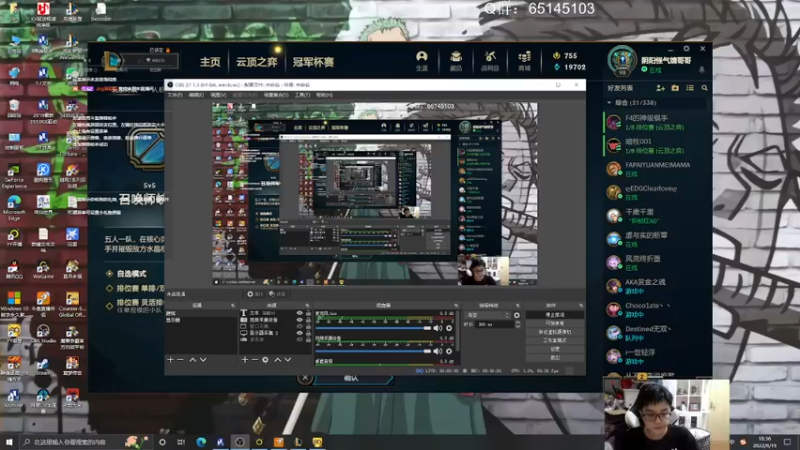Click start recording button in OBS controls

[x=555, y=323]
